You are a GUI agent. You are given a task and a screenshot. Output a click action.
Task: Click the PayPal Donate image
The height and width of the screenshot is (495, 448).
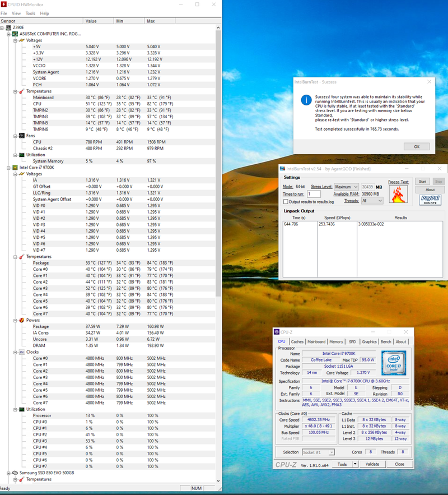pos(430,200)
